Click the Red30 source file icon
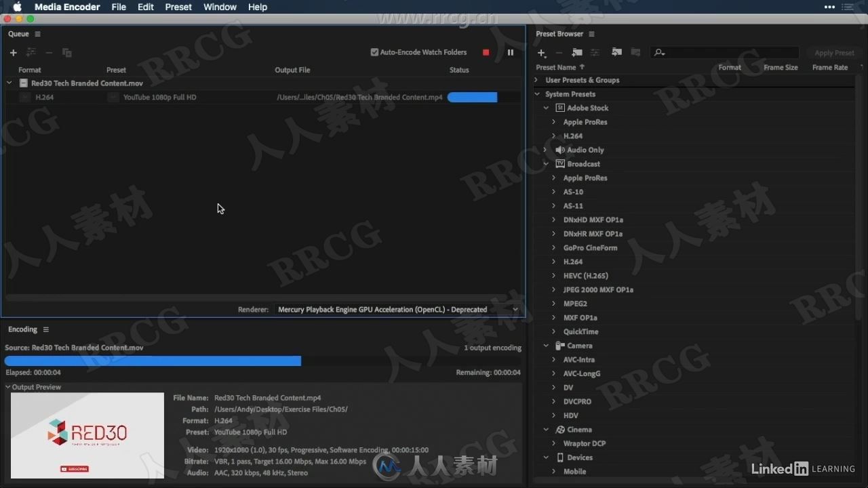 pos(24,83)
